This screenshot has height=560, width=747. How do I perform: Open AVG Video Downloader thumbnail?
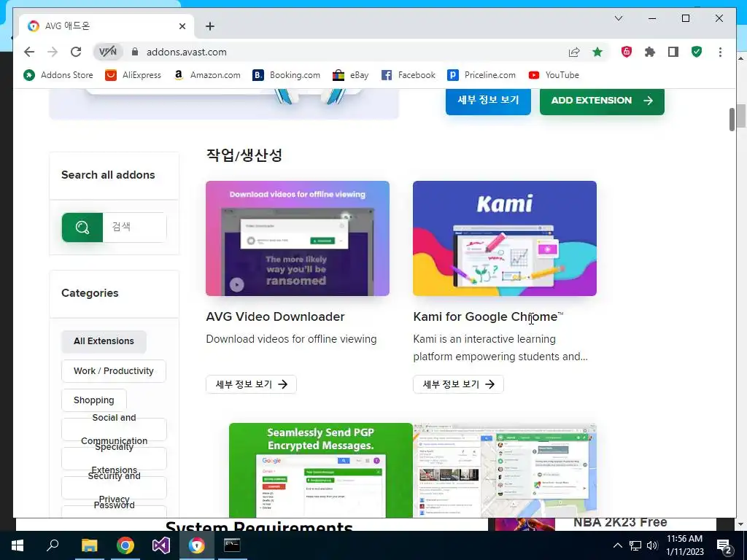[298, 238]
